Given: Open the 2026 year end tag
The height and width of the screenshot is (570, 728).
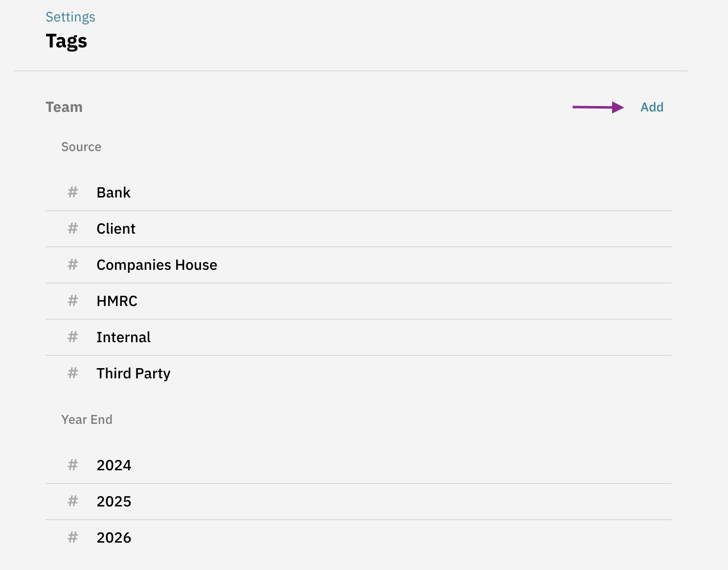Looking at the screenshot, I should (x=114, y=538).
